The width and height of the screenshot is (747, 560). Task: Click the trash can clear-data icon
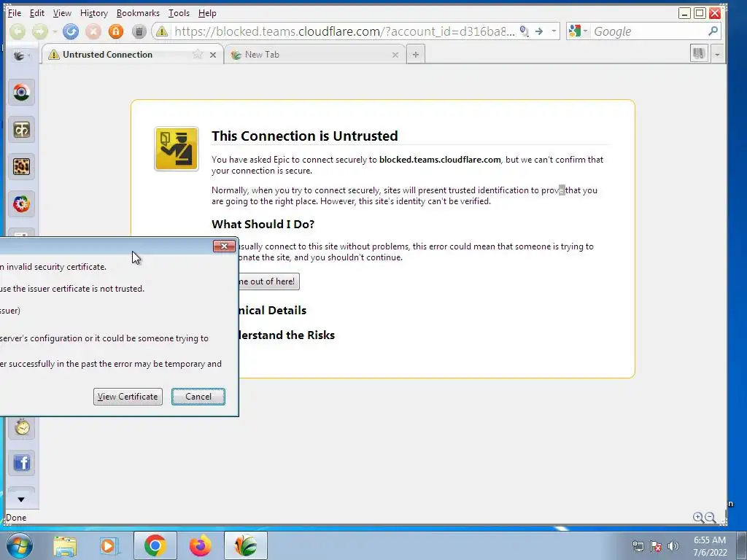[139, 32]
